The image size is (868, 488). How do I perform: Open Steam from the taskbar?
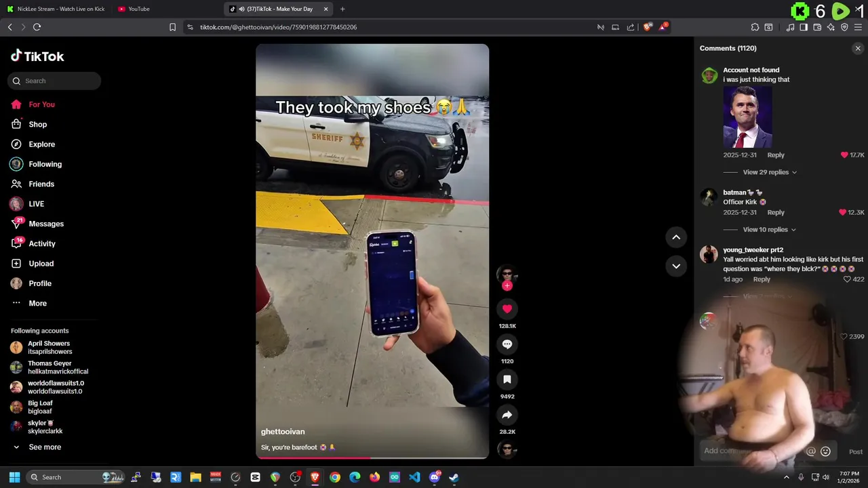[x=454, y=477]
